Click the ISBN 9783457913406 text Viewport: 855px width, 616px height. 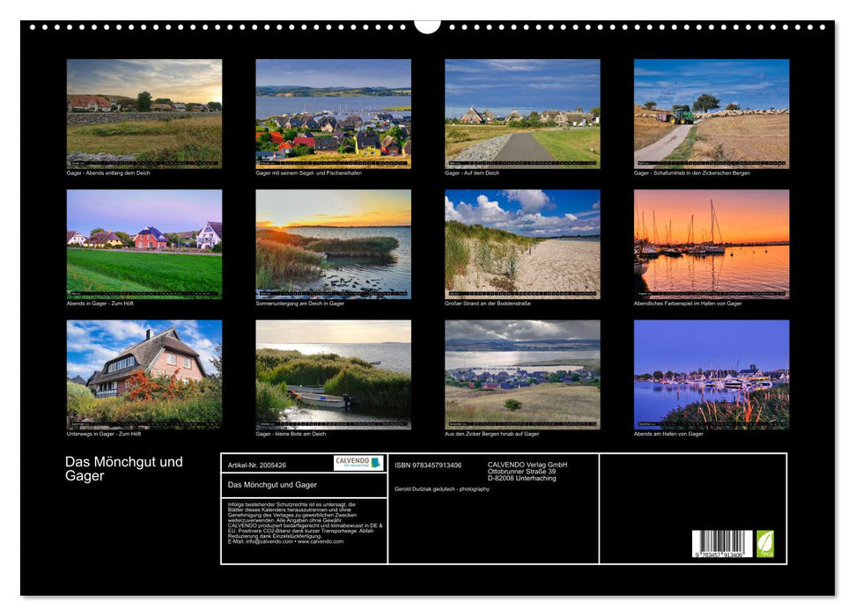pos(428,465)
